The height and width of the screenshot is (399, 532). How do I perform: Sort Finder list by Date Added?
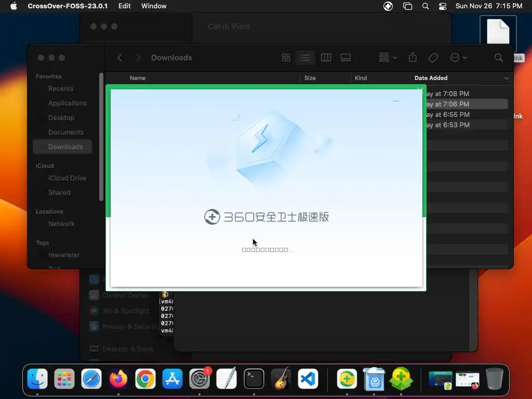click(x=431, y=78)
